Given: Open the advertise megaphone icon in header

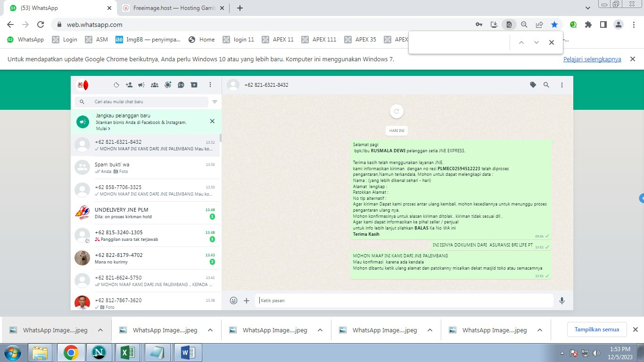Looking at the screenshot, I should [141, 85].
